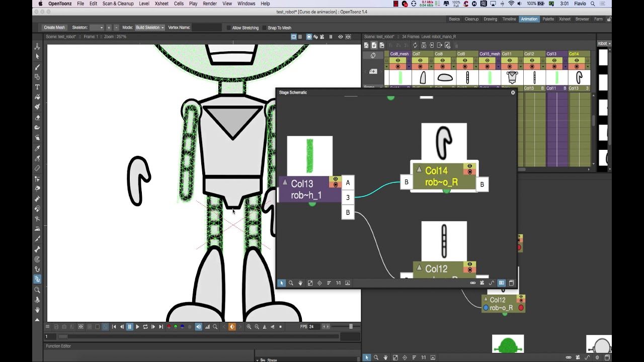Flip viewer horizontally
This screenshot has width=644, height=362.
click(x=265, y=327)
